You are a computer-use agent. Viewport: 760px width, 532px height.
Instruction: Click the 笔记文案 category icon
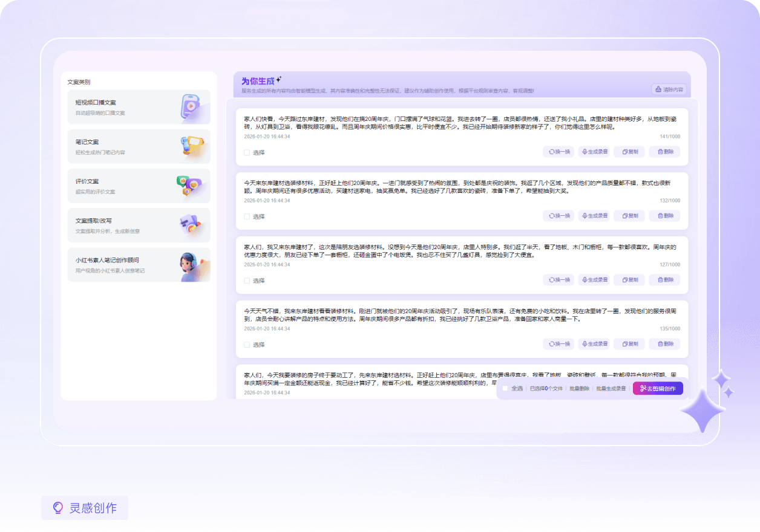coord(192,146)
